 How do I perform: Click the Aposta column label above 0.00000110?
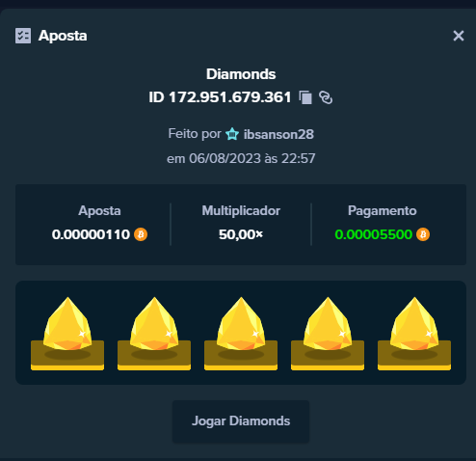tap(99, 211)
